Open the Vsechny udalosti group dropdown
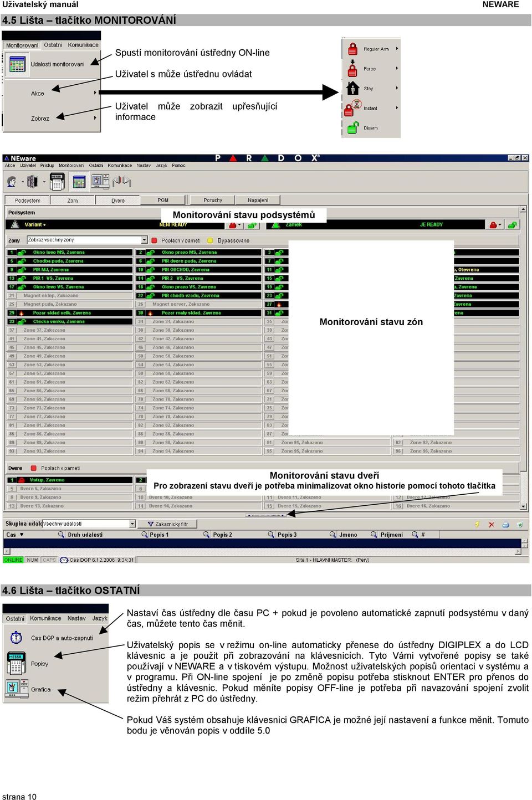 132,524
